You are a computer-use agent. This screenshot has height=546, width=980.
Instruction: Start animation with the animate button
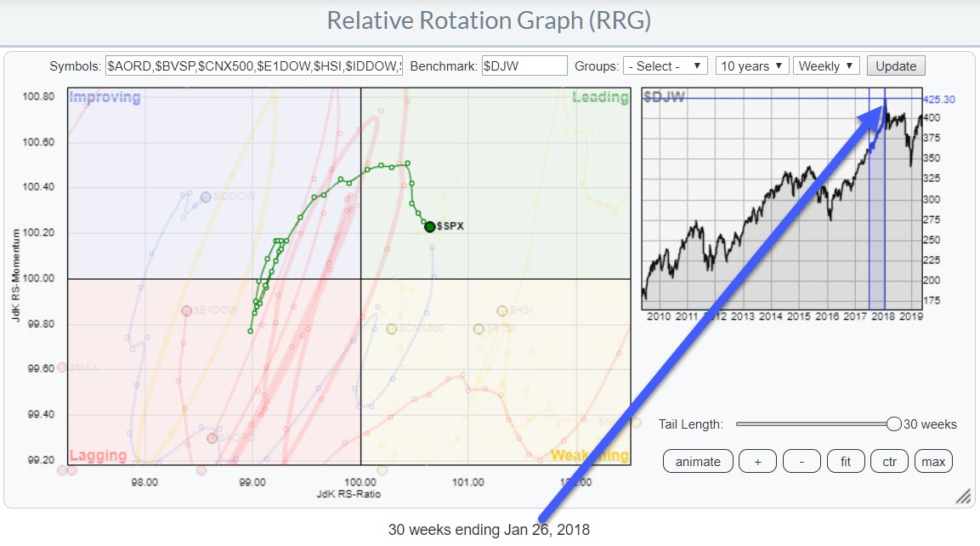[x=697, y=462]
